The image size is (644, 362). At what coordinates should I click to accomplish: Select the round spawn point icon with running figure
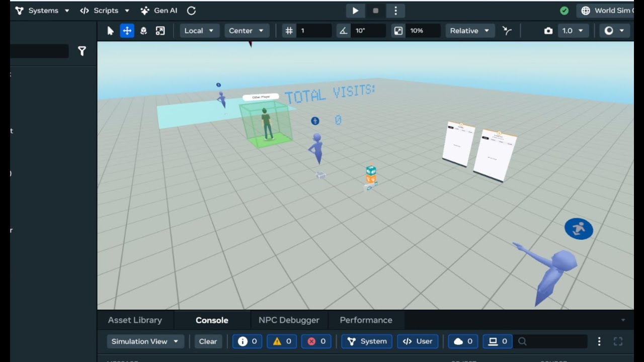pyautogui.click(x=579, y=229)
